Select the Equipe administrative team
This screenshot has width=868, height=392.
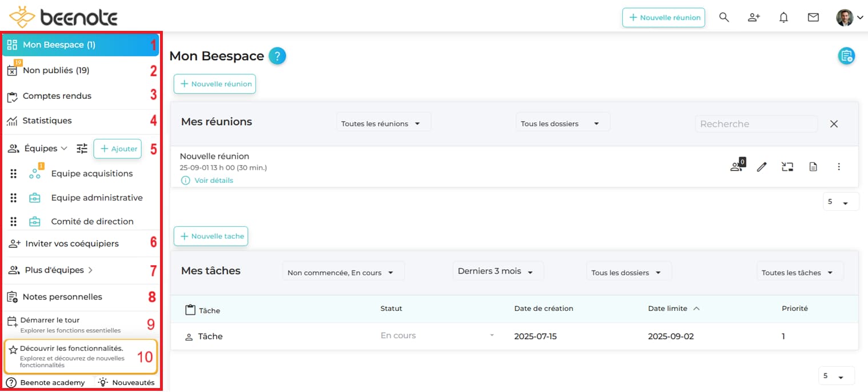coord(97,198)
